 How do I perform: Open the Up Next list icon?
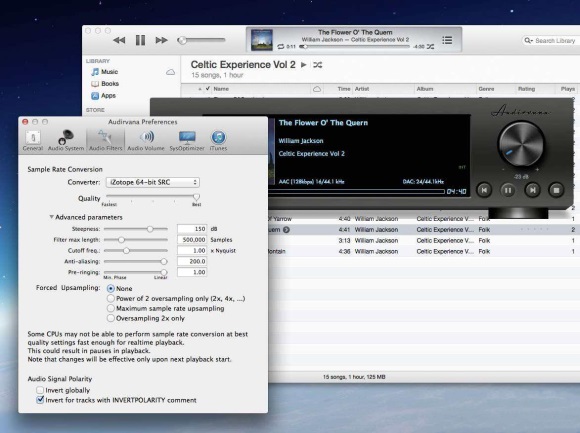click(447, 40)
